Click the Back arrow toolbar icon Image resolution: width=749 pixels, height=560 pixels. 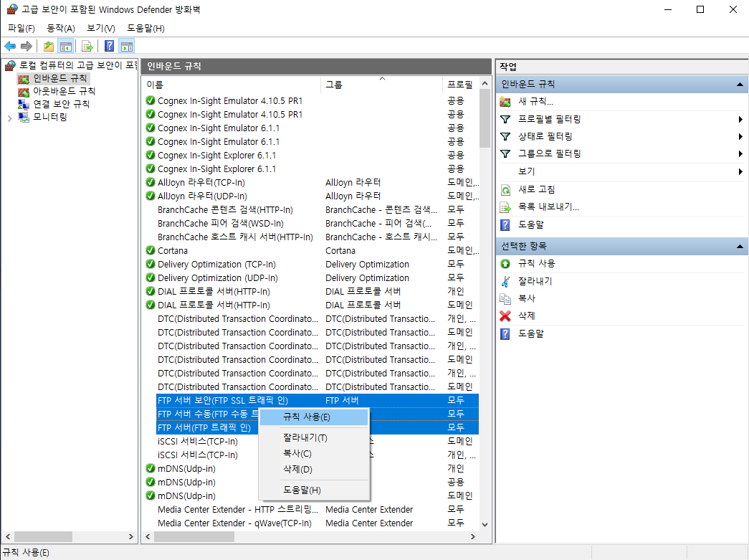tap(10, 47)
